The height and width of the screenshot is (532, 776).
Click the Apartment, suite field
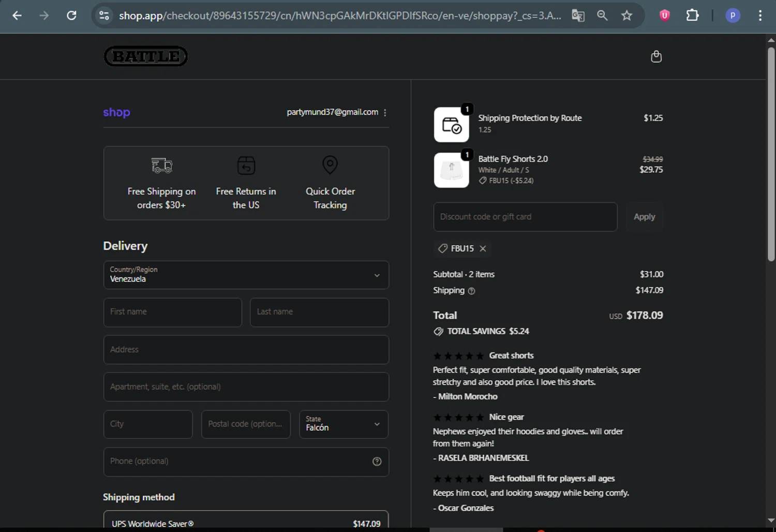point(246,387)
